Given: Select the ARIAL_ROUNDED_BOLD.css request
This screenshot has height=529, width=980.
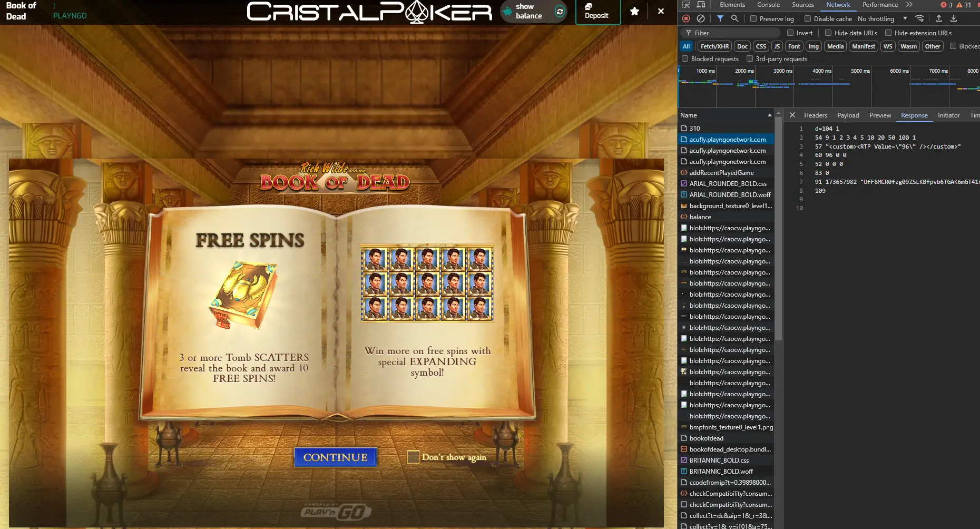Looking at the screenshot, I should (726, 183).
